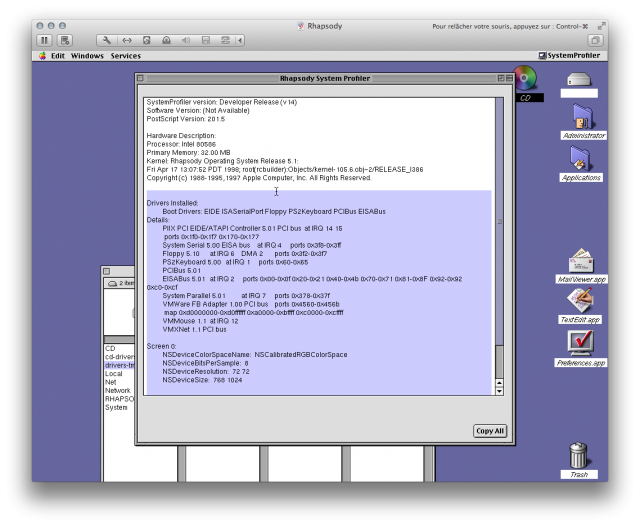Select CD in background file list

110,348
